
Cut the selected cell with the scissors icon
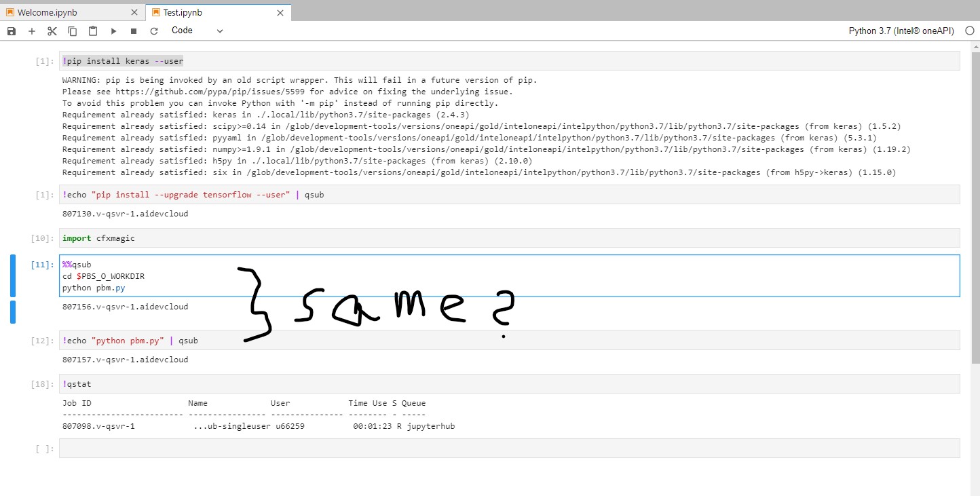point(52,31)
